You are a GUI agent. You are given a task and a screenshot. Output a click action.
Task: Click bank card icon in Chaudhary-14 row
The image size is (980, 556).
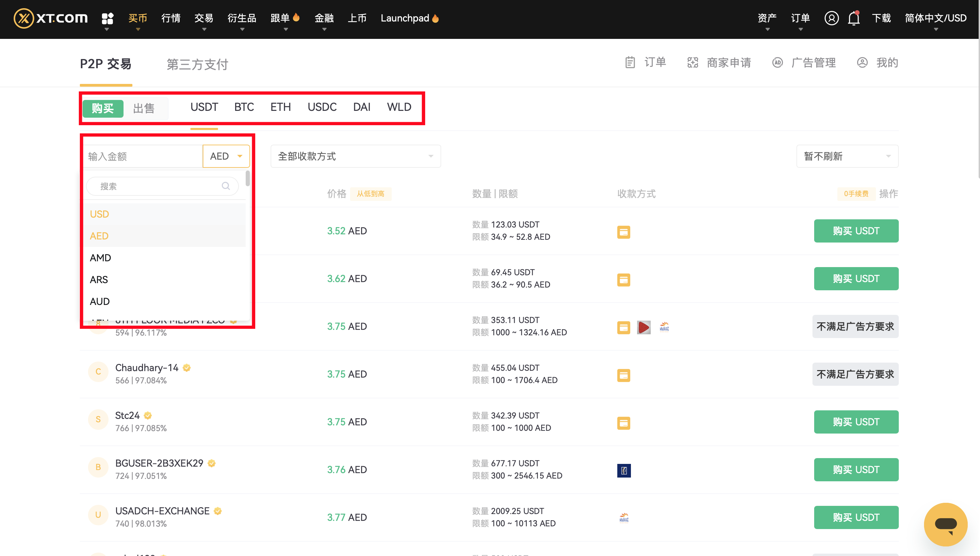coord(623,375)
